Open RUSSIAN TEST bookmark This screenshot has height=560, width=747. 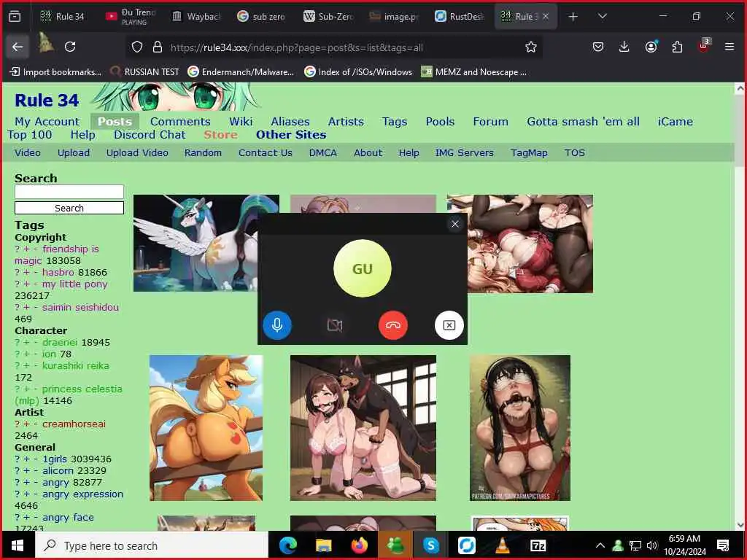point(145,72)
